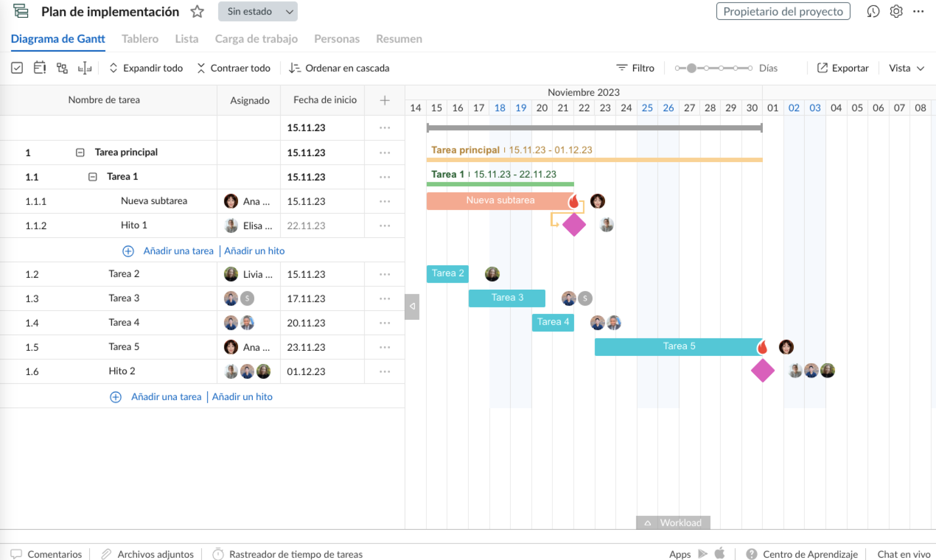Star the Plan de implementación project

[x=197, y=12]
